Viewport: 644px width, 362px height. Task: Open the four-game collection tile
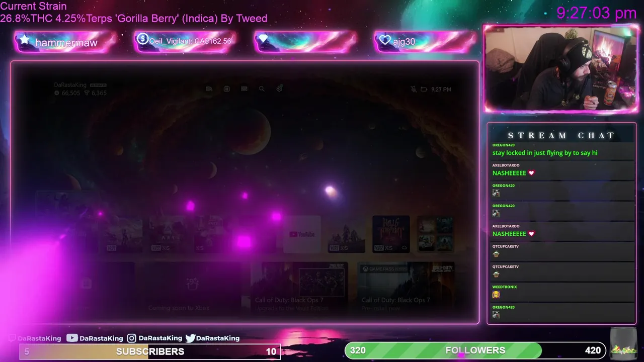coord(435,234)
